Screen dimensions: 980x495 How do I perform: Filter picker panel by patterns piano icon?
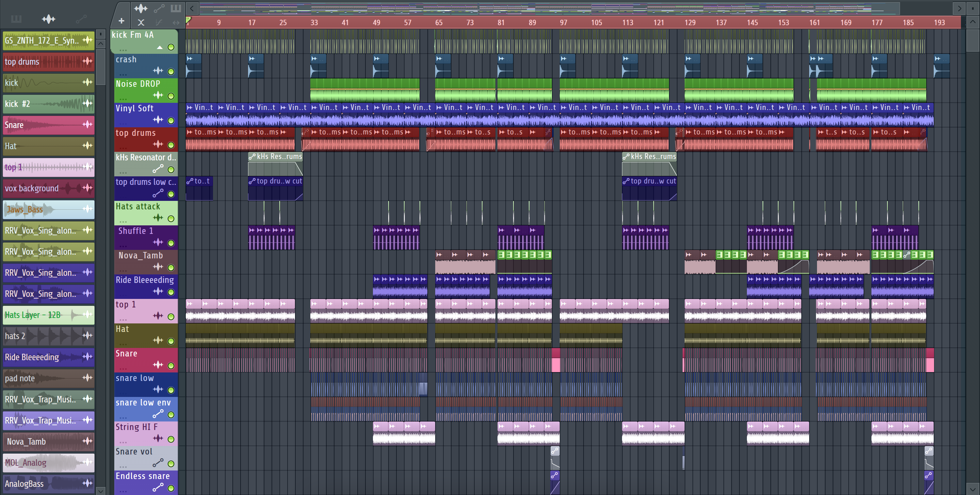(16, 19)
